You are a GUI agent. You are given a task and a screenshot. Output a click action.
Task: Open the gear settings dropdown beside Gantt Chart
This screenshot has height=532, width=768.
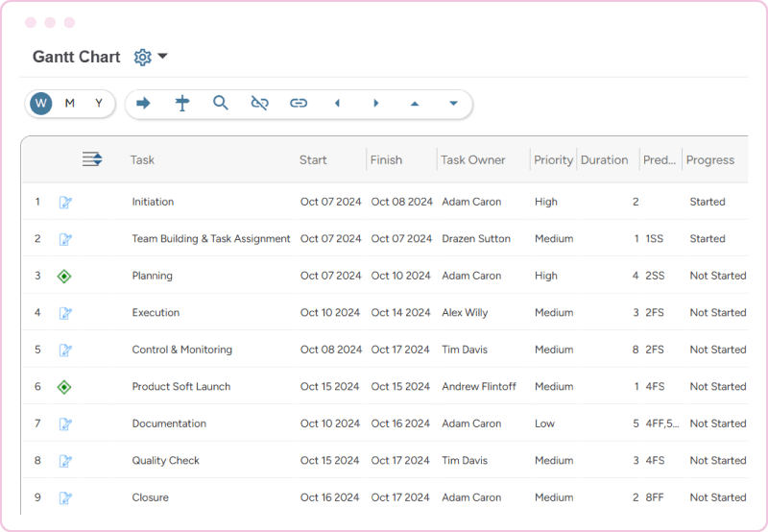tap(150, 57)
